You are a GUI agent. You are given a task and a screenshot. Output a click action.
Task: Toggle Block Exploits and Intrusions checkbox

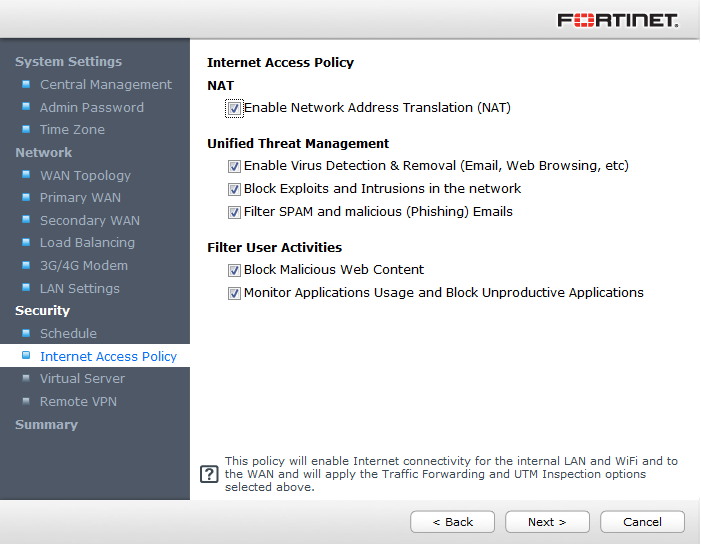234,189
